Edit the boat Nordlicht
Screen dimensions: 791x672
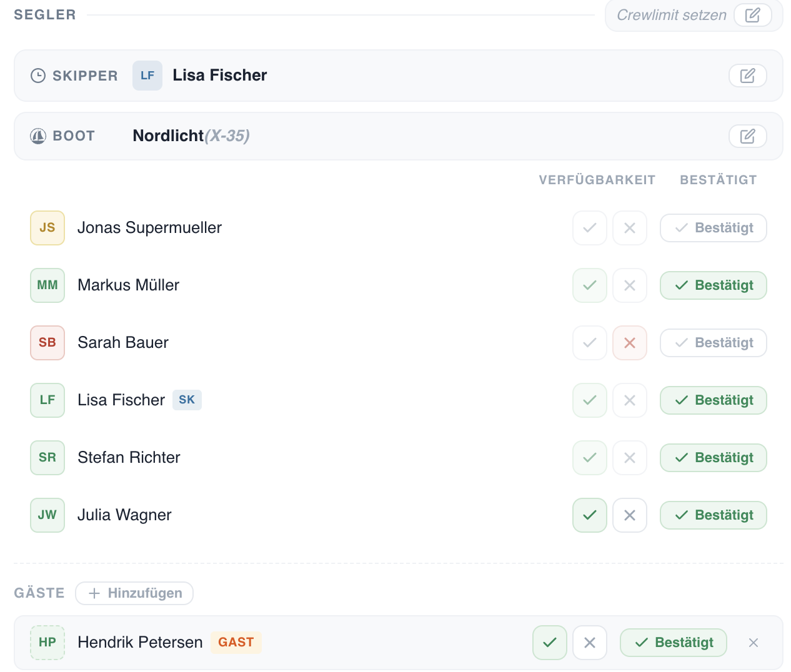[747, 136]
